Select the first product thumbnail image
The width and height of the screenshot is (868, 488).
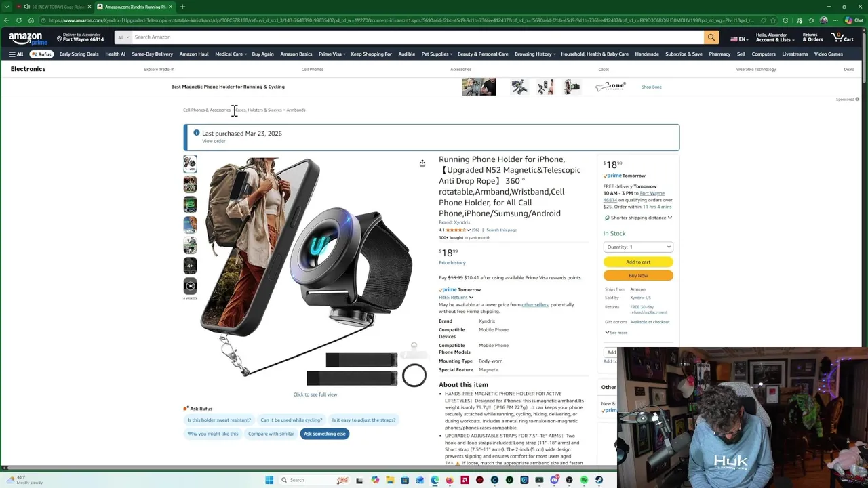(x=190, y=163)
